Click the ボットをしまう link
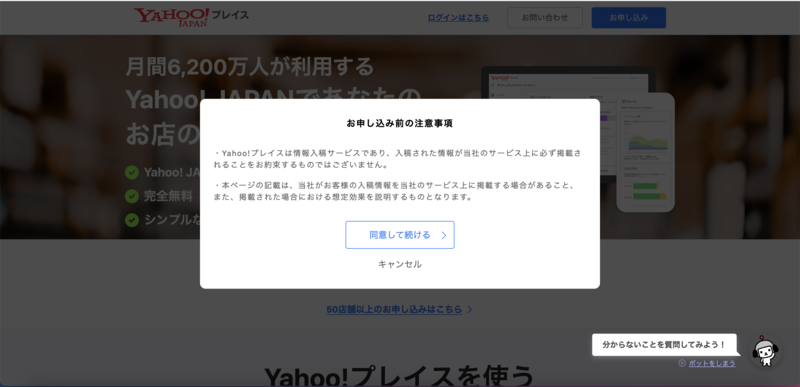Viewport: 800px width, 387px height. (712, 364)
